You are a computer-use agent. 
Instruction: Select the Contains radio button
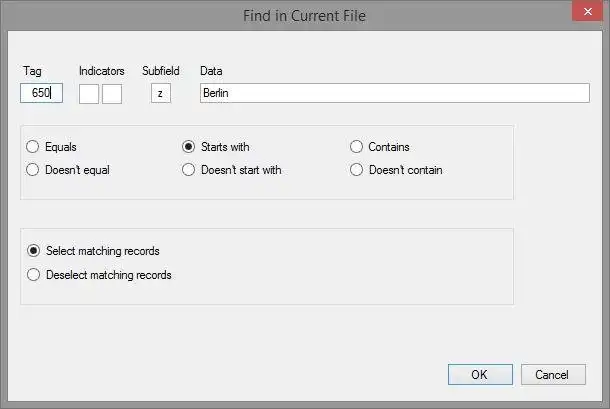(356, 147)
